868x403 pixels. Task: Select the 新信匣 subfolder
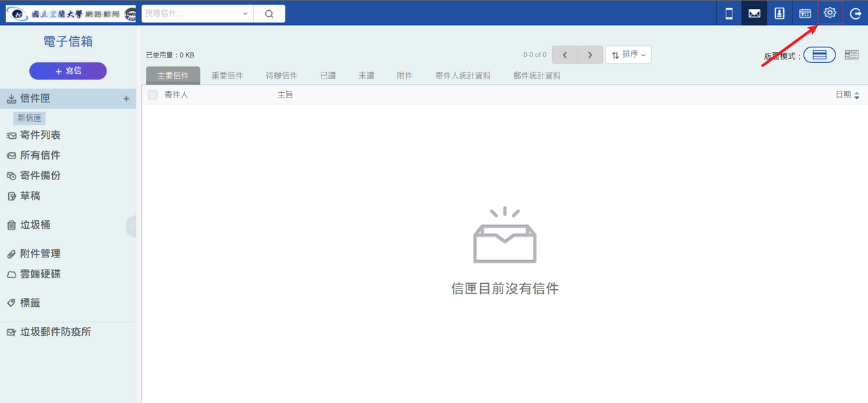tap(29, 118)
